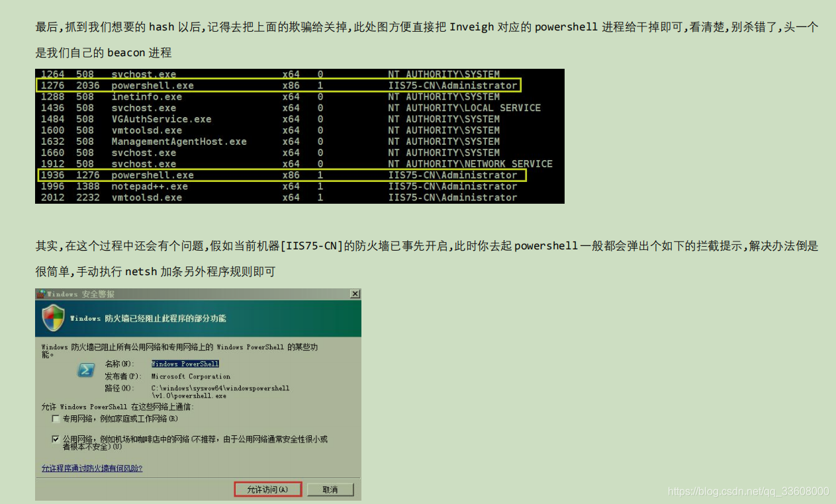Enable the private network (专用网络) checkbox
This screenshot has width=836, height=504.
pyautogui.click(x=56, y=419)
